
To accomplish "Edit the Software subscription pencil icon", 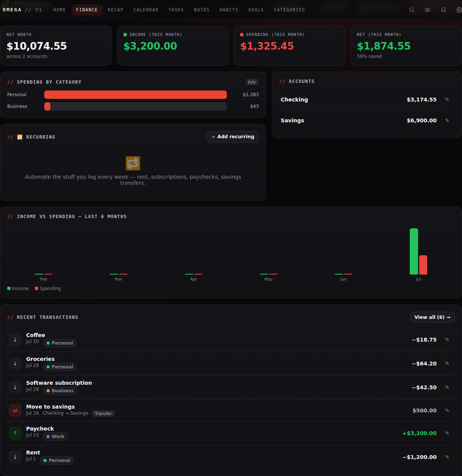I will pyautogui.click(x=447, y=387).
